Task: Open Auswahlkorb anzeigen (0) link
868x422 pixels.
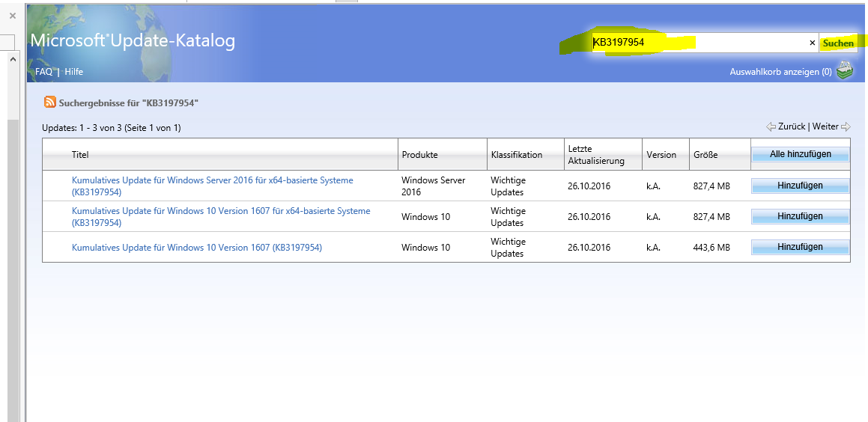Action: (x=780, y=71)
